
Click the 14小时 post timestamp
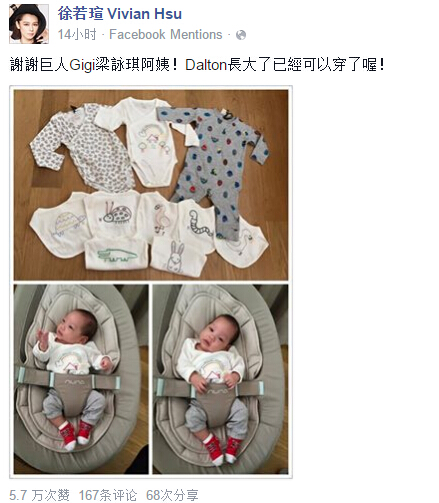point(77,34)
